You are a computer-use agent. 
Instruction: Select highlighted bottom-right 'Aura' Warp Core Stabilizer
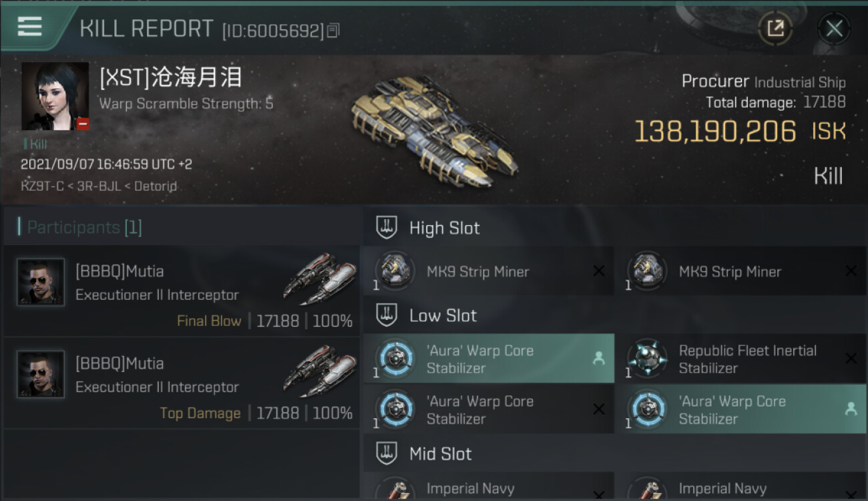[x=740, y=409]
